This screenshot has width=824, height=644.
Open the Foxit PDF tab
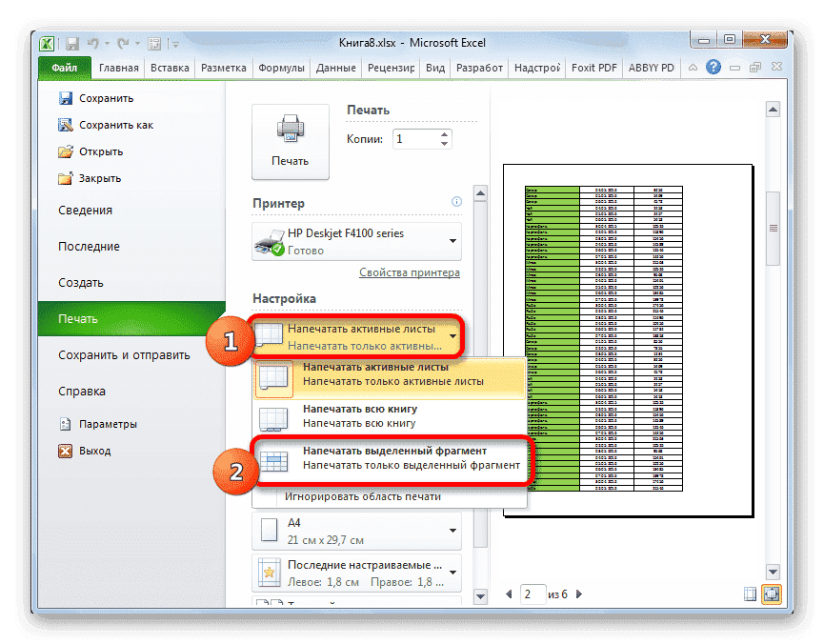click(x=593, y=68)
